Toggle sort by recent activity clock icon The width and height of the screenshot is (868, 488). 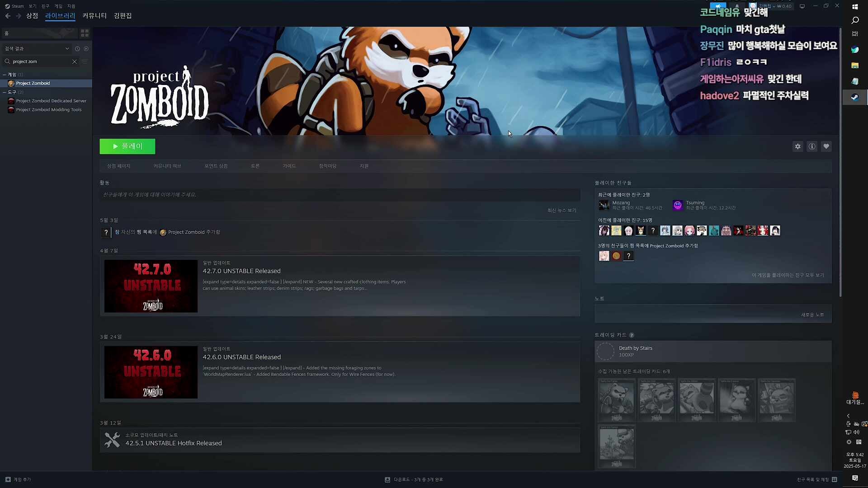coord(77,49)
